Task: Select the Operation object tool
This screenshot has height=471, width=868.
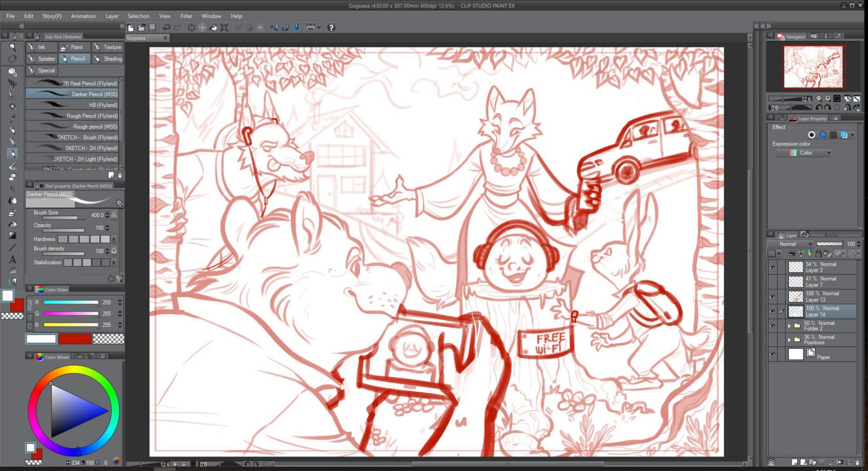Action: click(12, 72)
